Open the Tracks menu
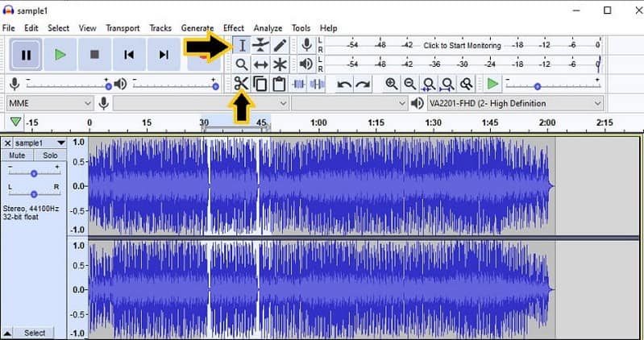This screenshot has width=644, height=340. coord(160,28)
